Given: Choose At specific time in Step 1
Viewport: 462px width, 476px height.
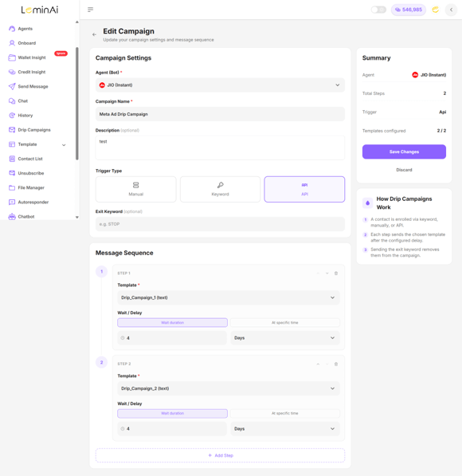Looking at the screenshot, I should coord(285,322).
